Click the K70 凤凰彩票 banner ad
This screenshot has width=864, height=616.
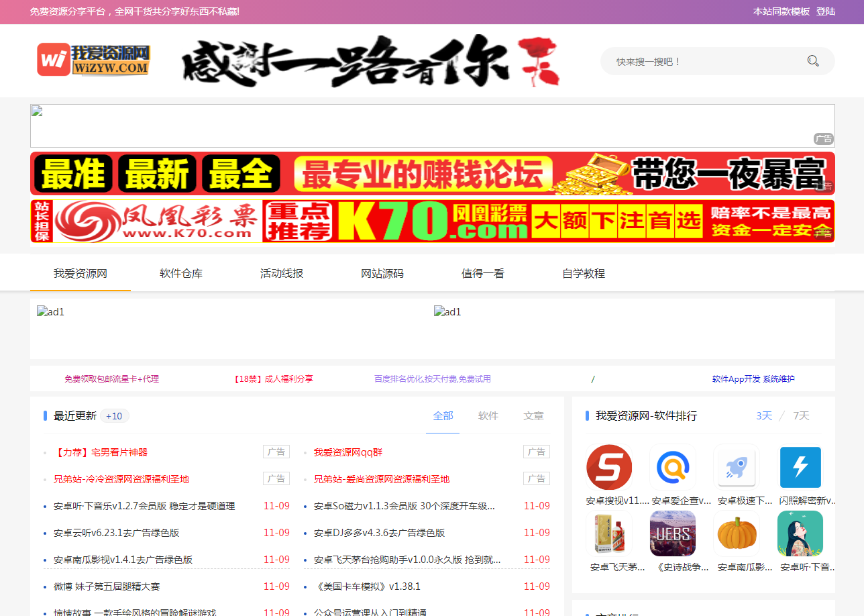pos(433,221)
